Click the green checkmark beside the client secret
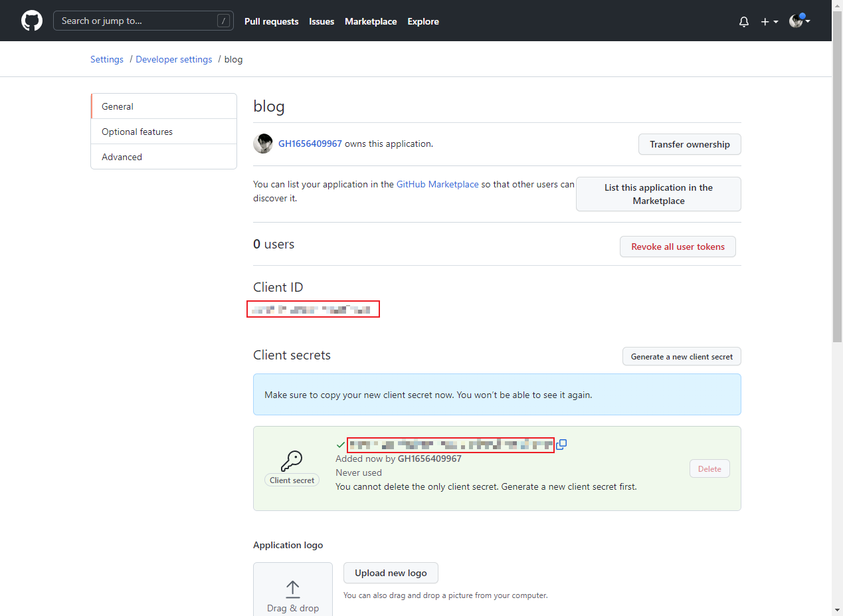The width and height of the screenshot is (843, 616). point(341,445)
